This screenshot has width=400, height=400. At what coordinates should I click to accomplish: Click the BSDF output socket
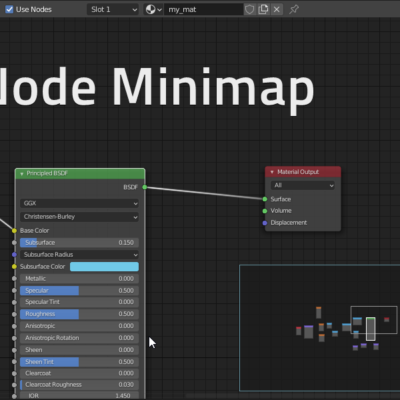145,187
